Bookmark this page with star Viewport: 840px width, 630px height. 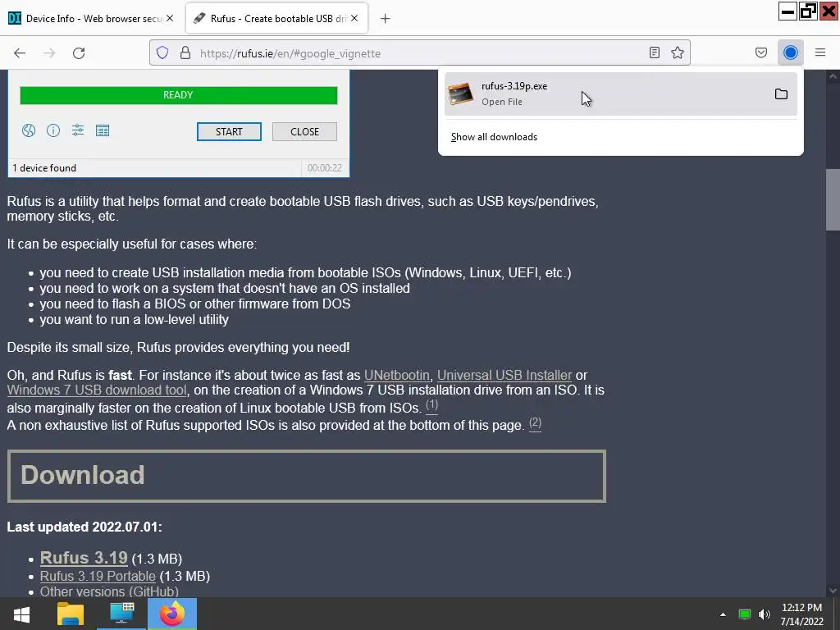(677, 52)
